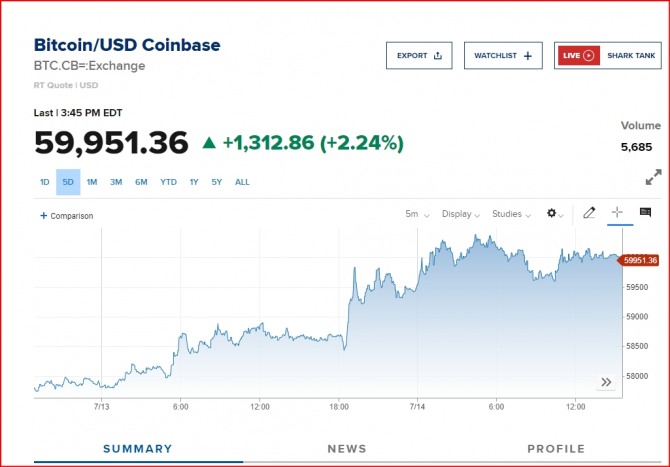
Task: Open the chart comments icon
Action: point(645,213)
